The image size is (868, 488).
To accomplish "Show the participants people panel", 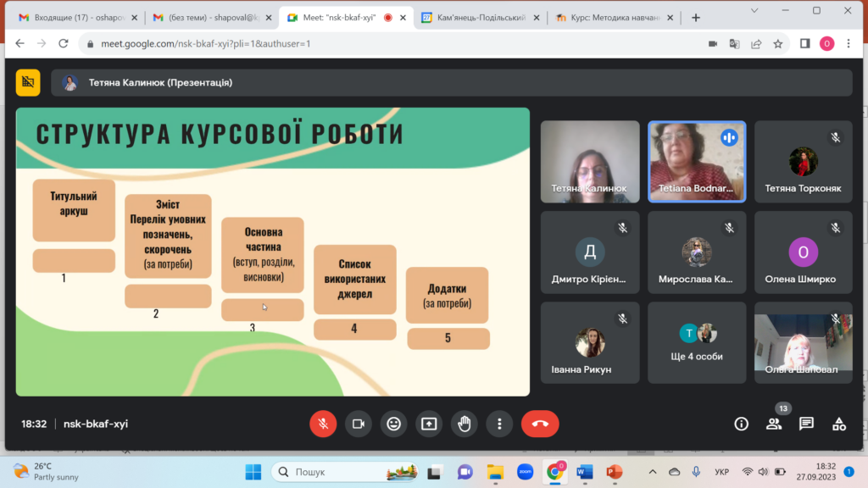I will pos(774,424).
